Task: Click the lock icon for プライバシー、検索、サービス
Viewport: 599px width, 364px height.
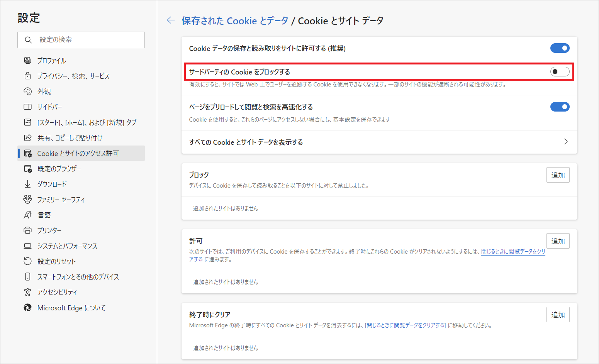Action: 27,76
